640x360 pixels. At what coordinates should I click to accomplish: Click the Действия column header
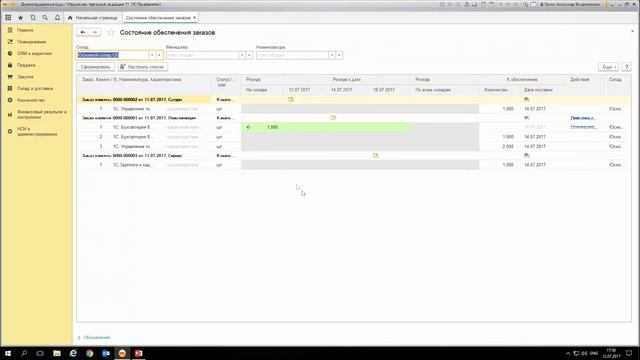(x=580, y=80)
